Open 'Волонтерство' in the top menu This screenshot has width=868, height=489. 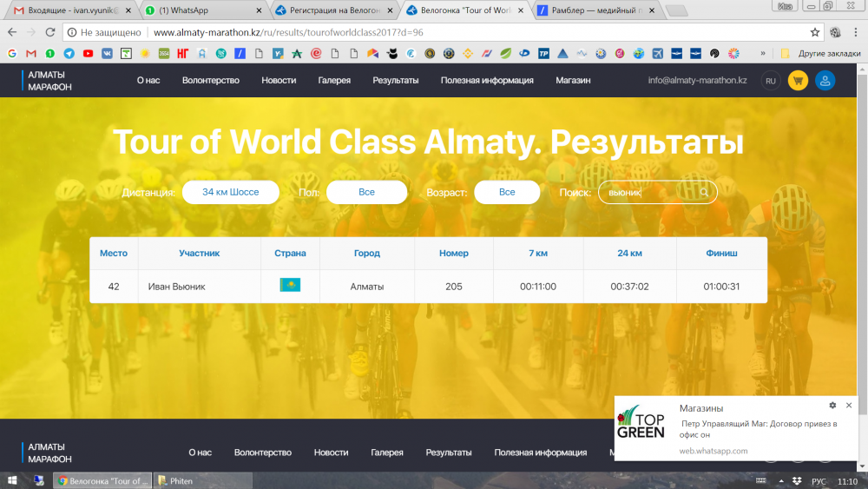coord(210,80)
